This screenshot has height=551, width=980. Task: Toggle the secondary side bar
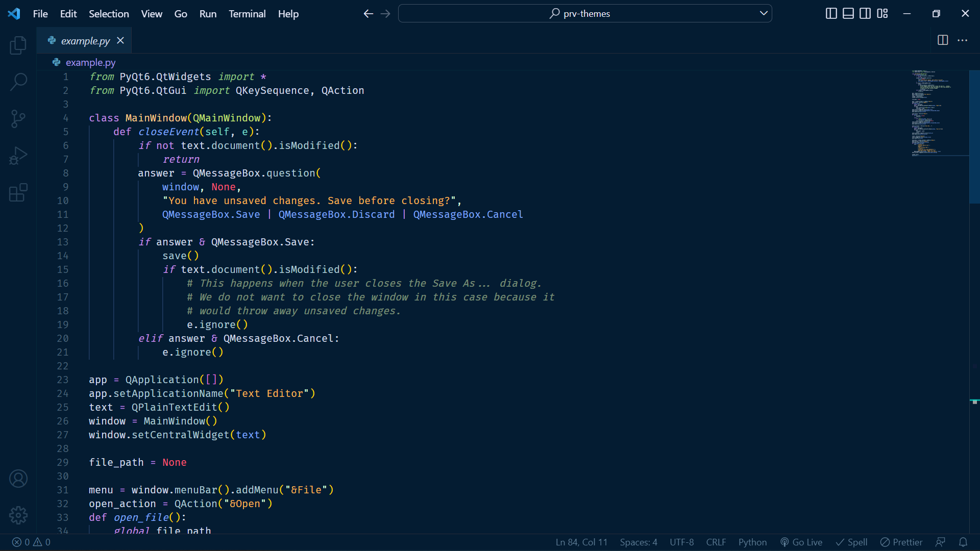pyautogui.click(x=865, y=14)
